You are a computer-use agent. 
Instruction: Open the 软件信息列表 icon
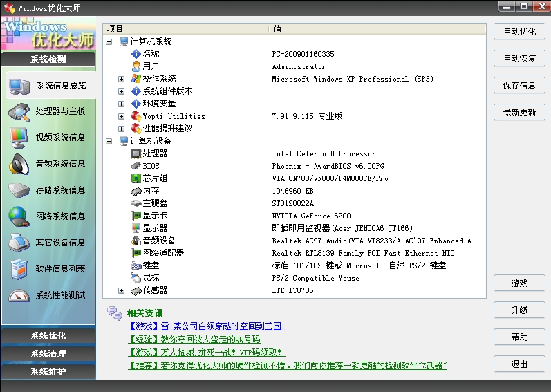click(19, 269)
